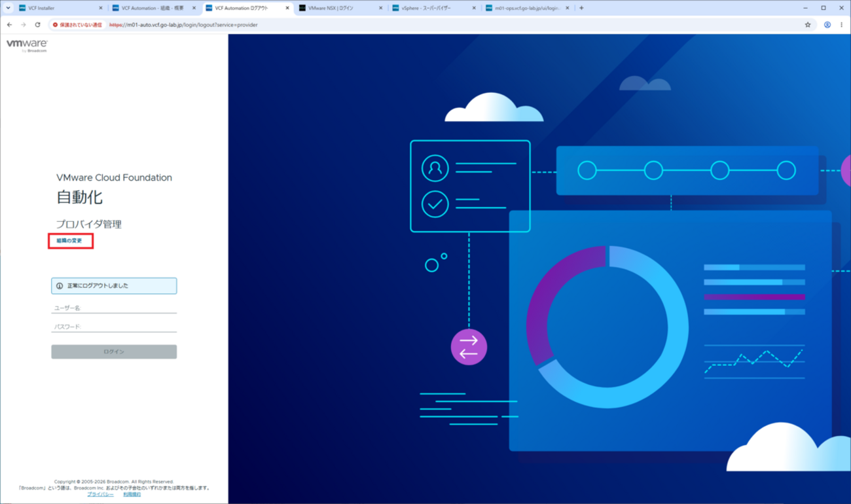The width and height of the screenshot is (851, 504).
Task: Close the VCF Automation ログアウト tab
Action: pos(287,9)
